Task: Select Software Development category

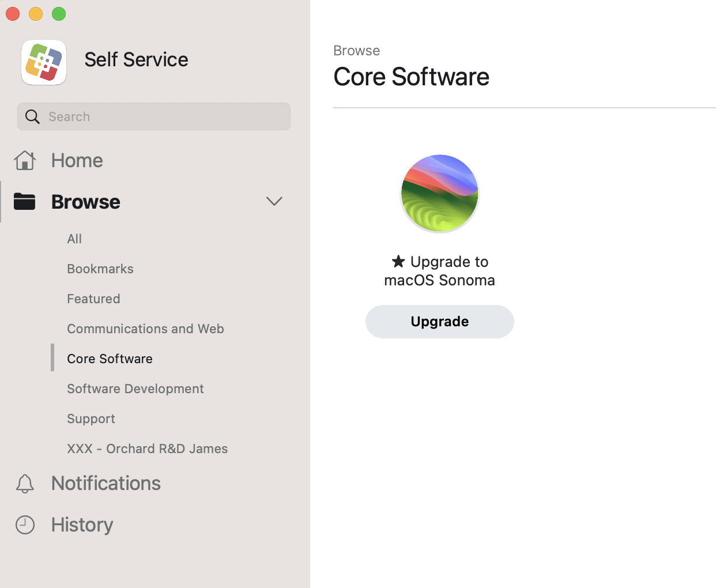Action: (x=135, y=389)
